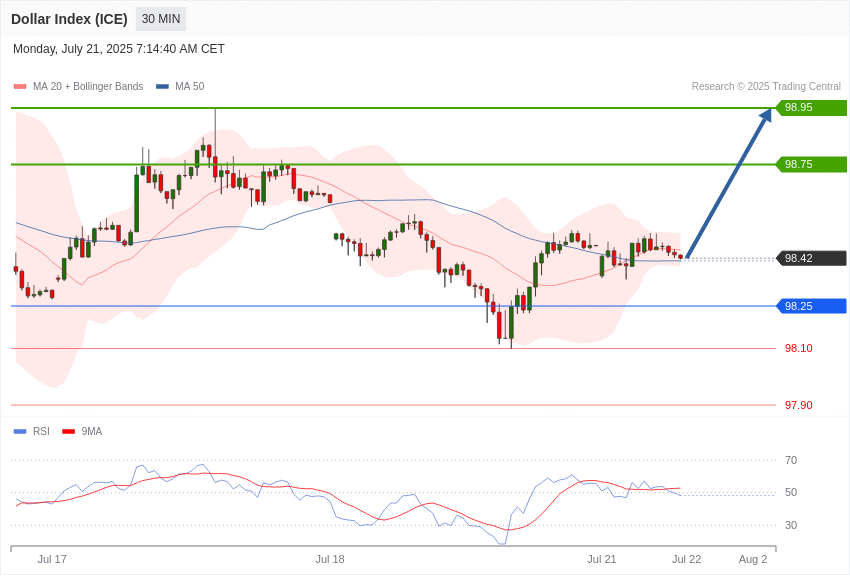The height and width of the screenshot is (576, 850).
Task: Select the Jul 18 date axis label
Action: 330,559
